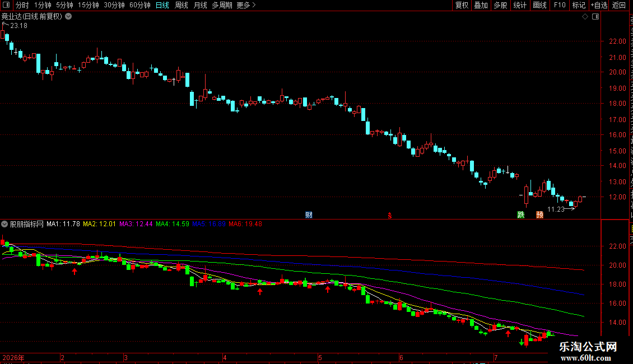This screenshot has width=633, height=364.
Task: Click the 竞业达(日线.前复权) title text
Action: (x=31, y=17)
